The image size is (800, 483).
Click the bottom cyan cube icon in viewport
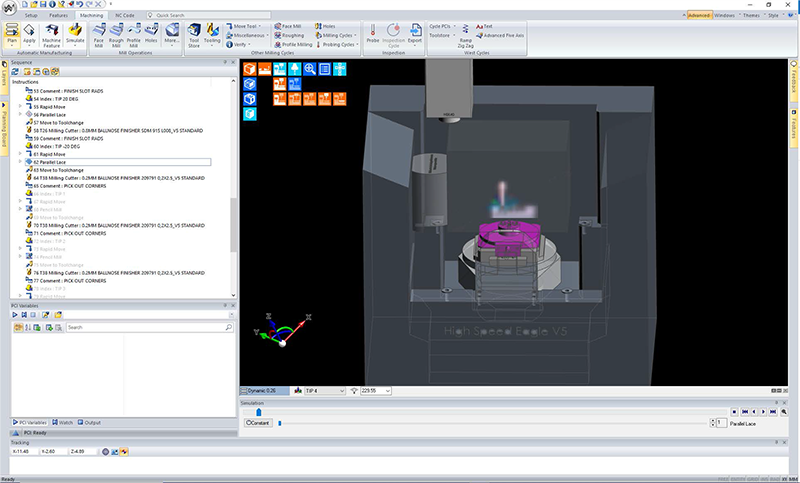249,114
